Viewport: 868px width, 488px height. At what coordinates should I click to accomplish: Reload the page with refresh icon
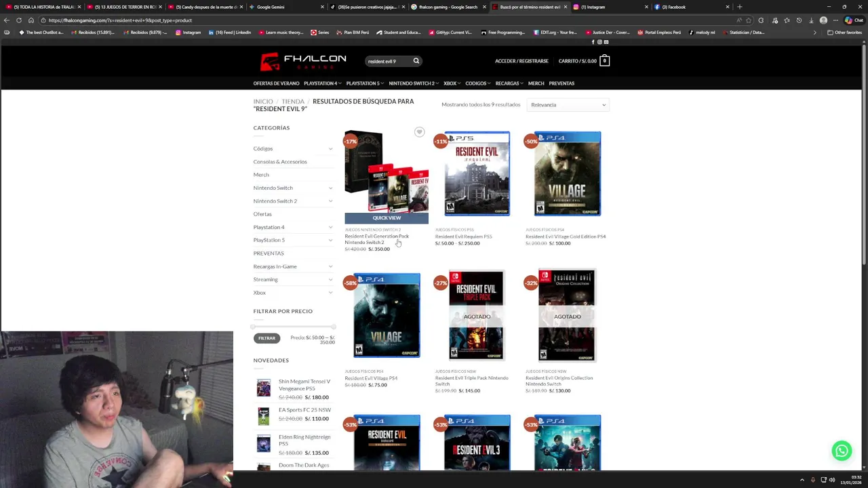[x=19, y=20]
